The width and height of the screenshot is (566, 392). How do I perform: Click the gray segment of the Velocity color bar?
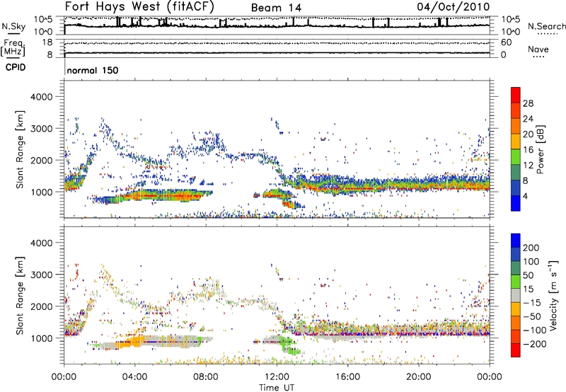click(x=516, y=296)
